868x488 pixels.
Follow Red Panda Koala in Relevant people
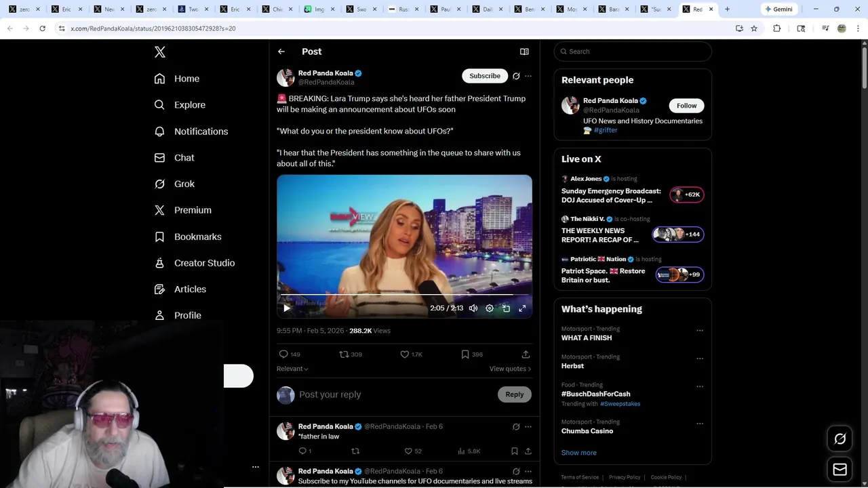686,106
